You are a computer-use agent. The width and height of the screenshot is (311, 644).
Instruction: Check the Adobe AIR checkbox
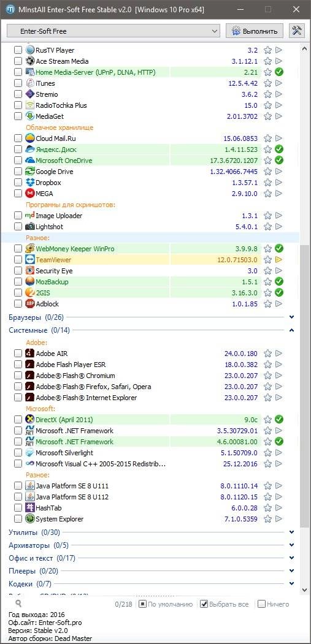coord(18,354)
